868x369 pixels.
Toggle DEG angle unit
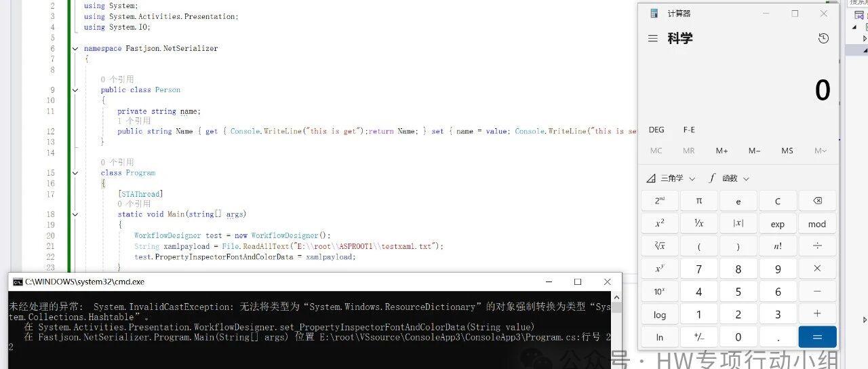pyautogui.click(x=656, y=130)
